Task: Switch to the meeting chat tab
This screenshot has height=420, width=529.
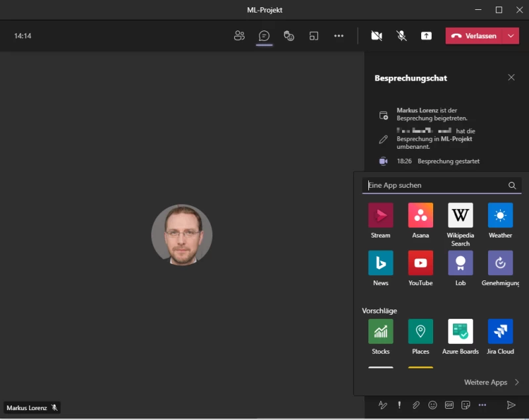Action: tap(264, 36)
